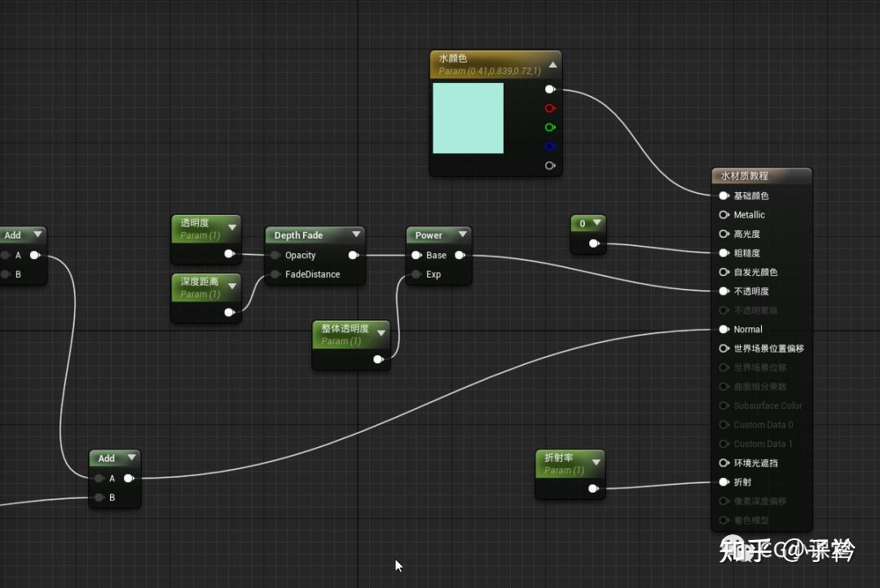Click the FadeDistance input pin on Depth Fade
880x588 pixels.
click(275, 274)
